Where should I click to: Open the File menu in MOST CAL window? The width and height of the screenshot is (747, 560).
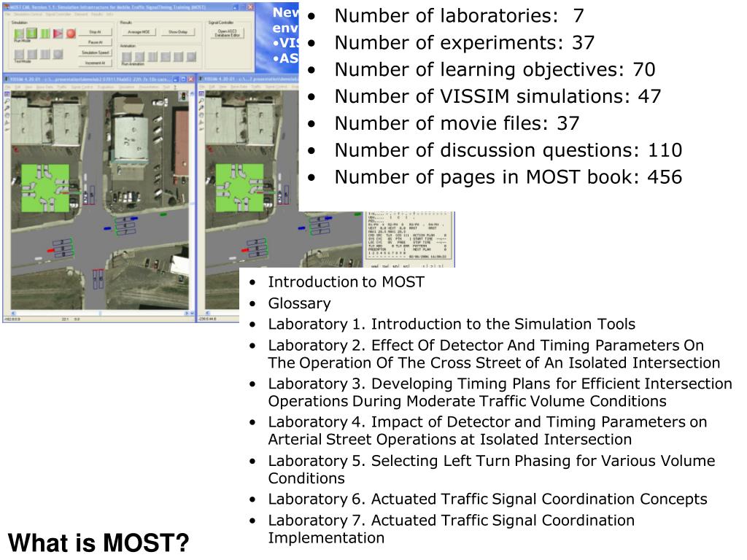(x=7, y=15)
